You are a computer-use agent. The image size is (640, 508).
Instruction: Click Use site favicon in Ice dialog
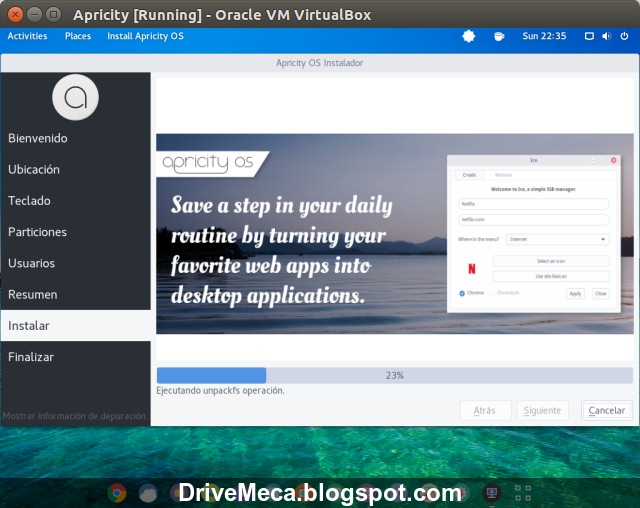point(551,276)
